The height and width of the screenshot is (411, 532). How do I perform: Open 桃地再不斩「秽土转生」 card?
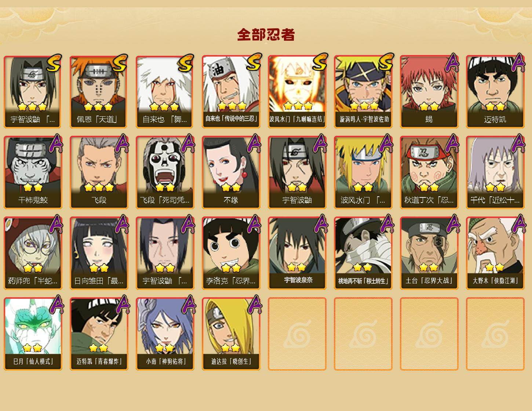pyautogui.click(x=363, y=253)
